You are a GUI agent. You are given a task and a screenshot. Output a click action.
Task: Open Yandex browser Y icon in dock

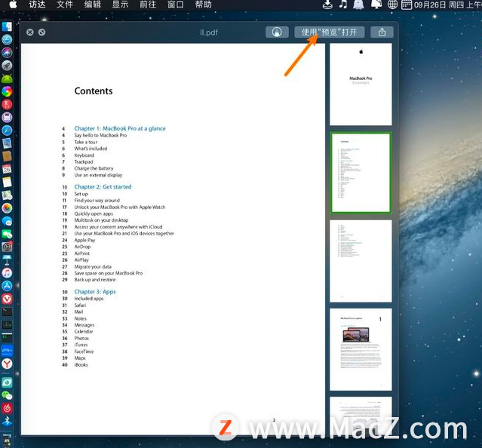tap(7, 364)
